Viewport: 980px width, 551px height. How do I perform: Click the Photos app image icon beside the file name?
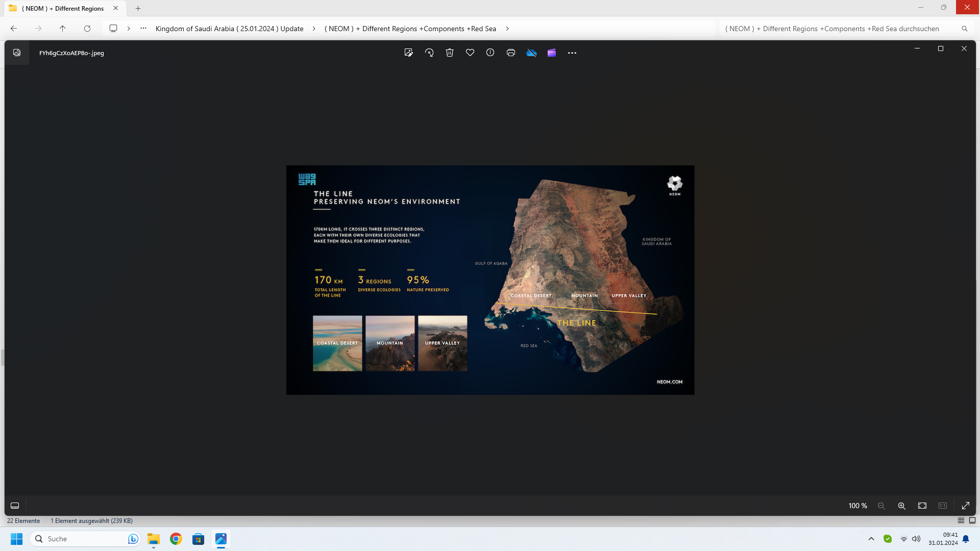pos(17,53)
